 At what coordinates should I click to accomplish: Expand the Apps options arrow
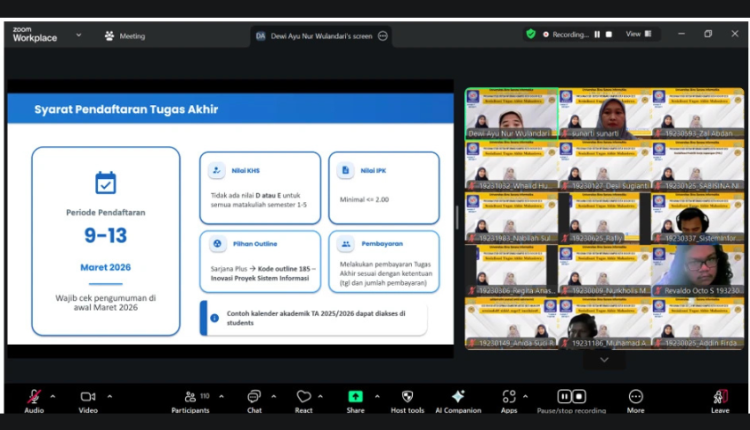(x=525, y=397)
